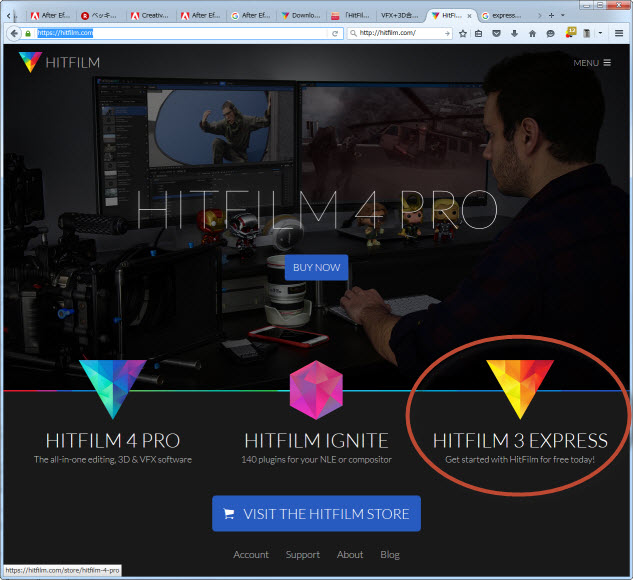
Task: Click the add-on icon with notification badge
Action: click(570, 32)
